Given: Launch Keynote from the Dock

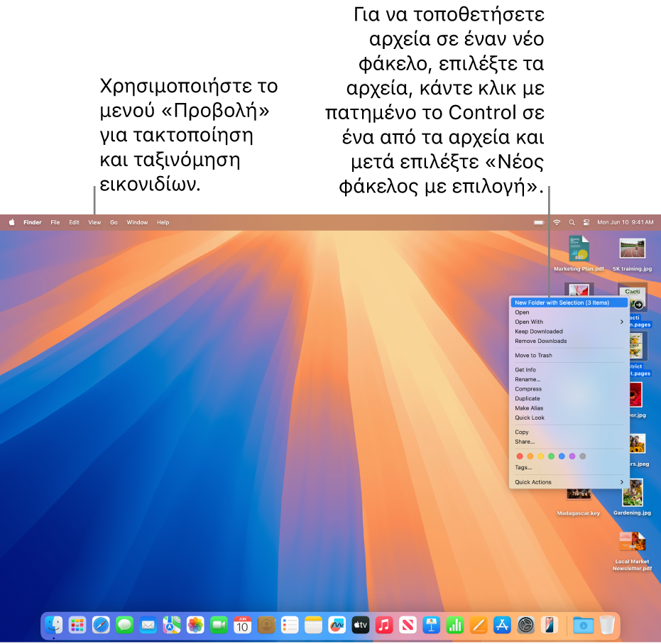Looking at the screenshot, I should pos(431,625).
